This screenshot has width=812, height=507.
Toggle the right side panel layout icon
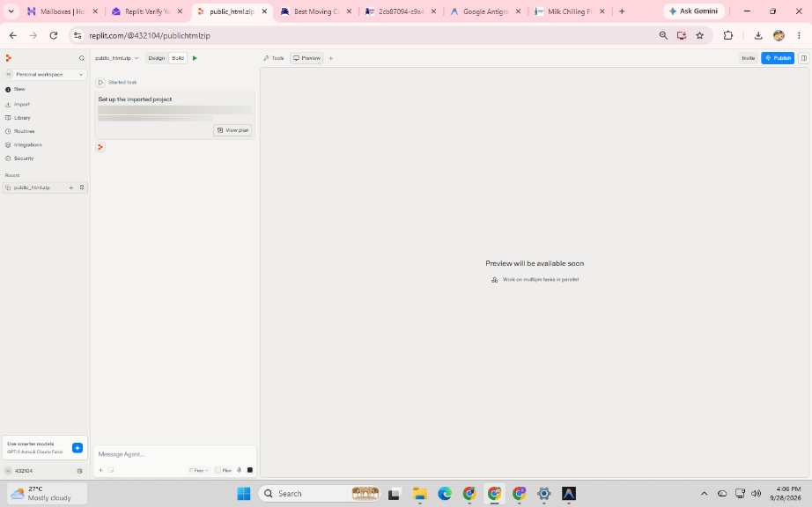click(804, 58)
